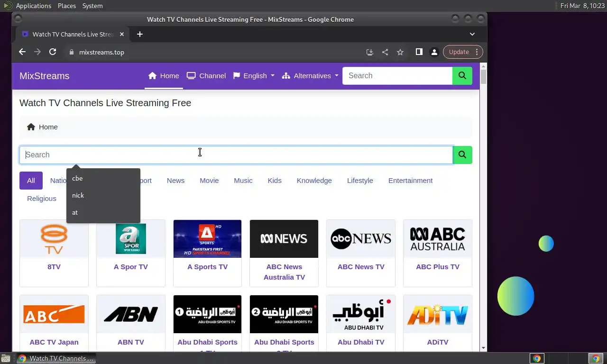Expand the Alternatives dropdown
Screen dimensions: 607x364
pos(310,76)
